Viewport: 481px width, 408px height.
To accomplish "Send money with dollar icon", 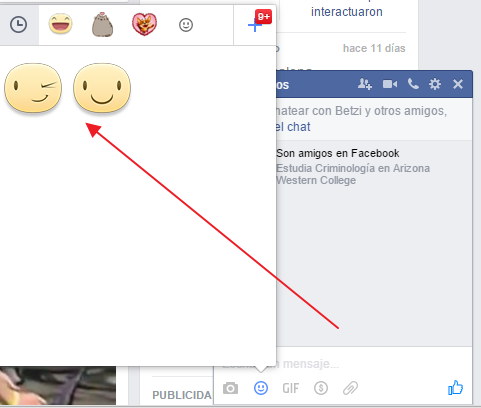I will point(321,388).
